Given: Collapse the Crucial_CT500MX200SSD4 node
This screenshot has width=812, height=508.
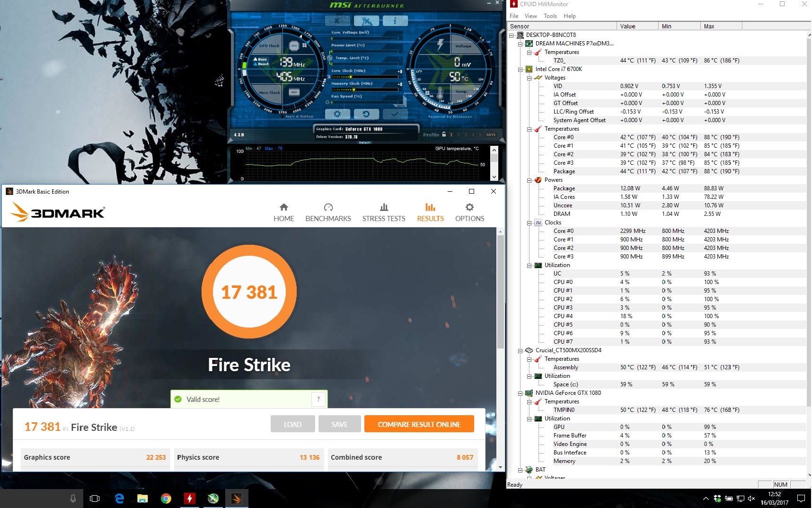Looking at the screenshot, I should [521, 350].
